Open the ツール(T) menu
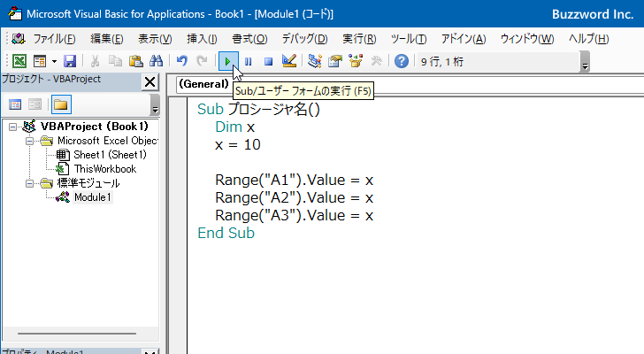 click(x=409, y=39)
